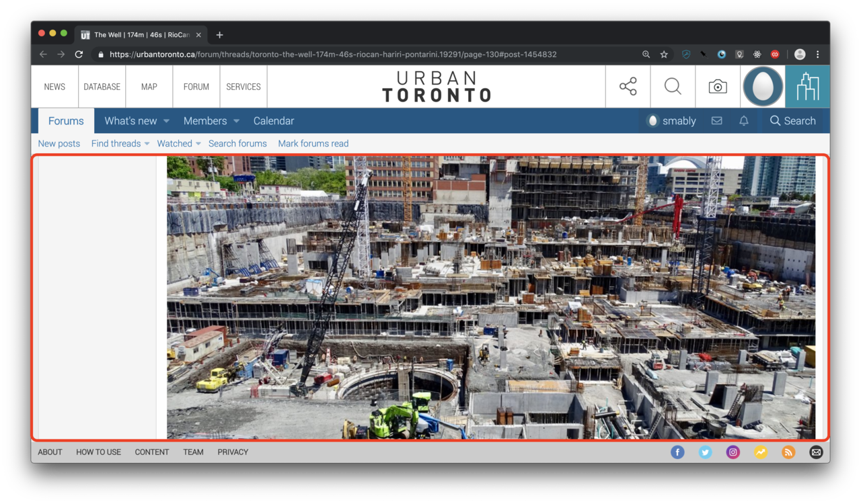This screenshot has width=861, height=504.
Task: Click the Mark forums read link
Action: pyautogui.click(x=313, y=144)
